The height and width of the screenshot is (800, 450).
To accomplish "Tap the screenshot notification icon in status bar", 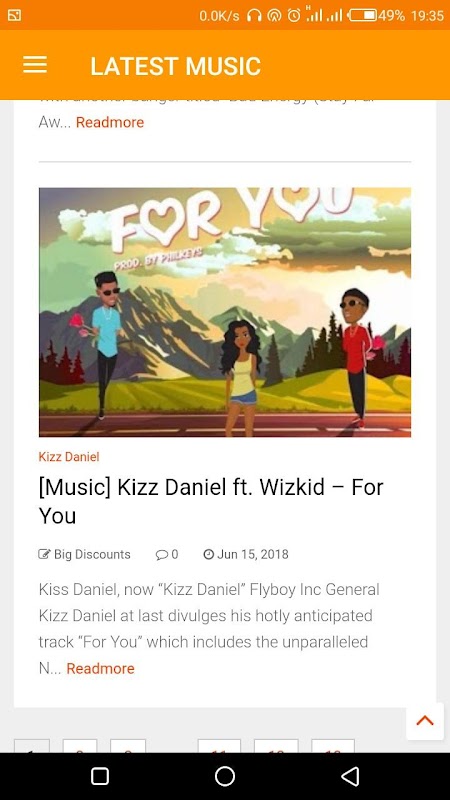I will pos(14,15).
